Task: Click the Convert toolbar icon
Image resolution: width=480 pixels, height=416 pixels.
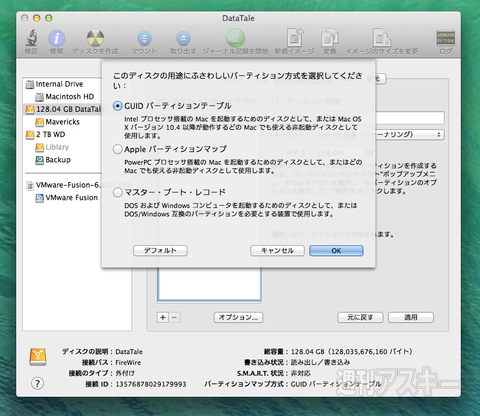Action: (330, 38)
